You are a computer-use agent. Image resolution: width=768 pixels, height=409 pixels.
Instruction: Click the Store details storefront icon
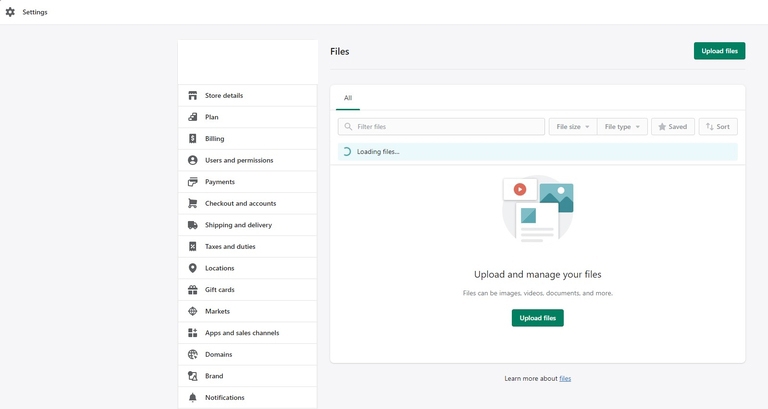pos(193,96)
